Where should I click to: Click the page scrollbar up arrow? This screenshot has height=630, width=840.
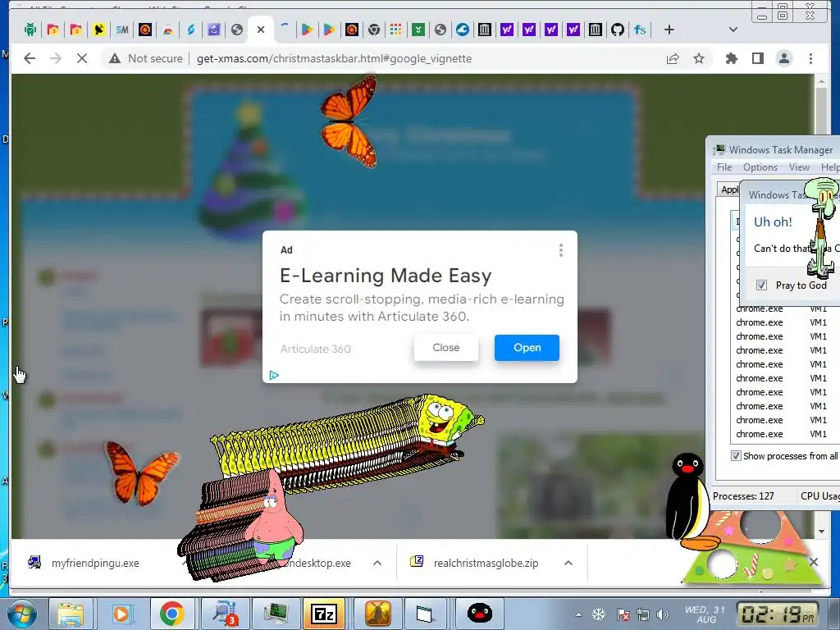(x=821, y=82)
